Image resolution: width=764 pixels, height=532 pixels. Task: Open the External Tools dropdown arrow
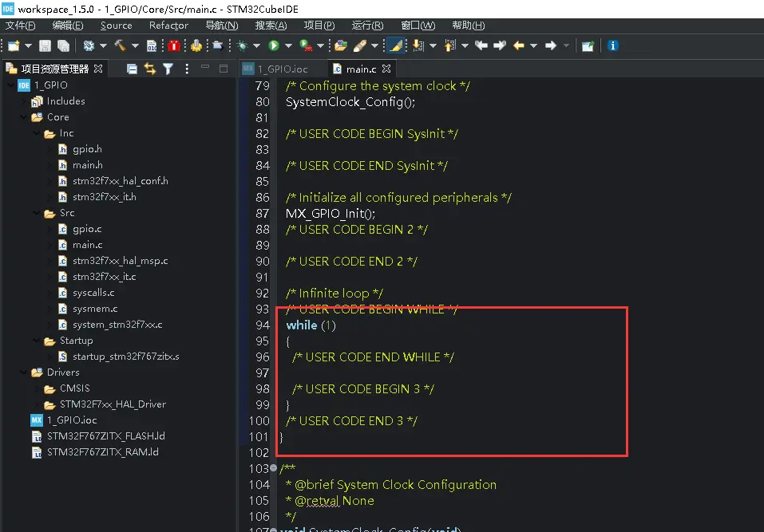click(x=320, y=45)
